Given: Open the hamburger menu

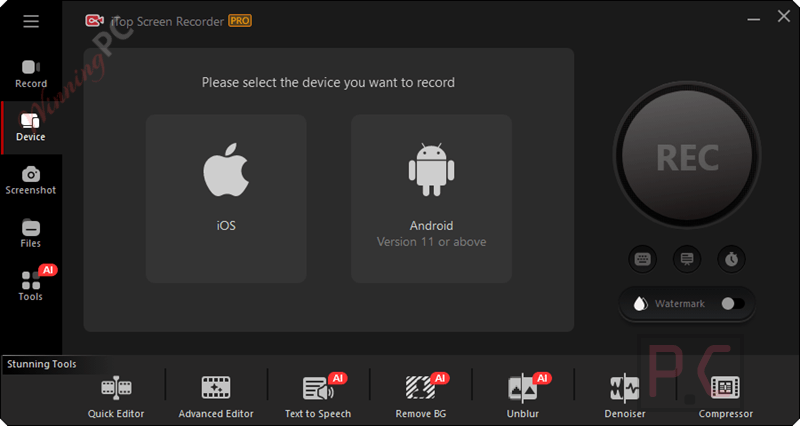Looking at the screenshot, I should (31, 21).
